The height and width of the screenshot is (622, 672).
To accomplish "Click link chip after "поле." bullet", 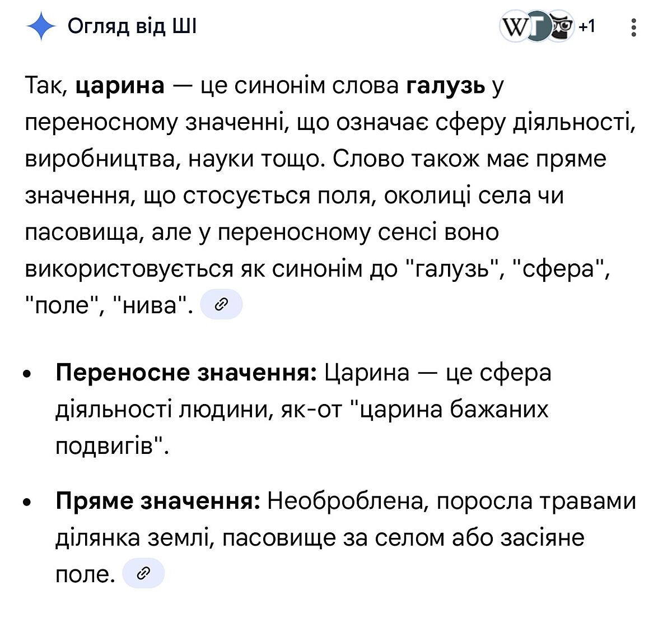I will click(x=143, y=573).
